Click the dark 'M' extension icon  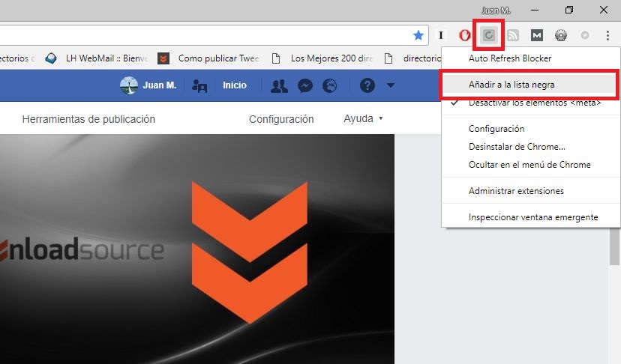(537, 36)
